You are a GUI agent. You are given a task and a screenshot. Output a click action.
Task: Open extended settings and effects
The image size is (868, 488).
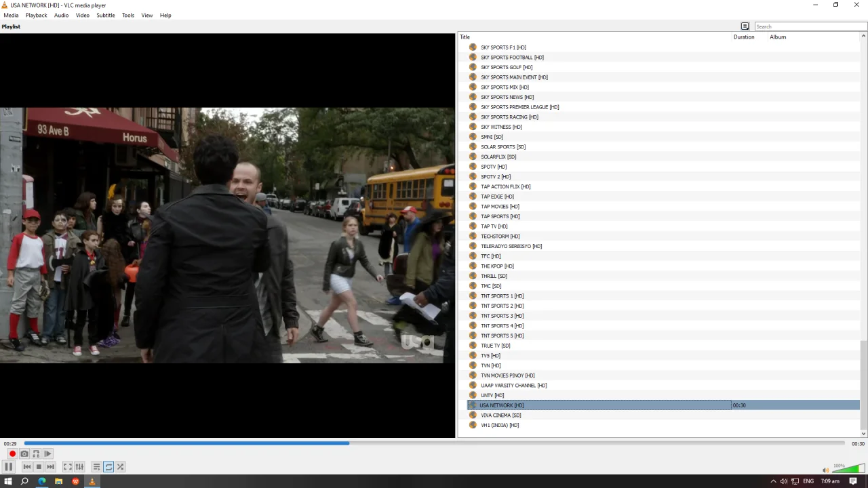pos(79,466)
